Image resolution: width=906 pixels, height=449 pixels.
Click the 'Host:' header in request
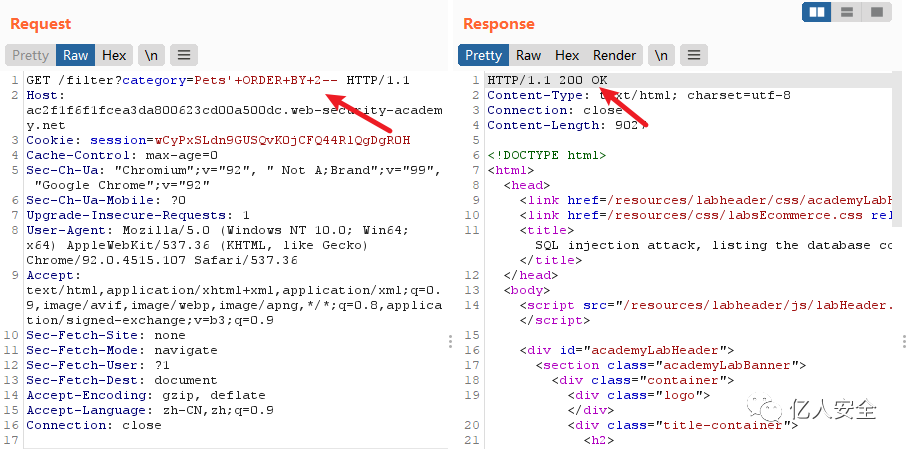(x=46, y=95)
